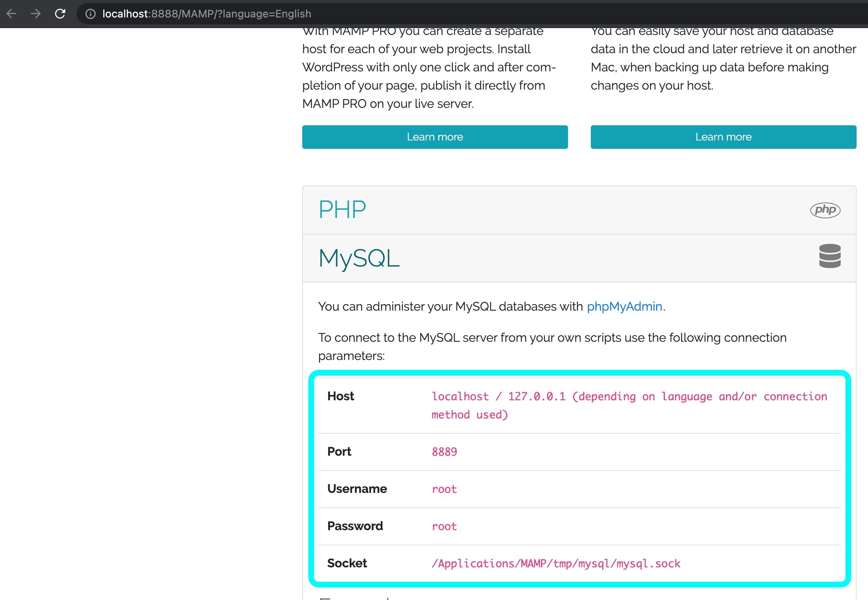This screenshot has height=600, width=868.
Task: Click the MySQL database stack icon
Action: pos(830,256)
